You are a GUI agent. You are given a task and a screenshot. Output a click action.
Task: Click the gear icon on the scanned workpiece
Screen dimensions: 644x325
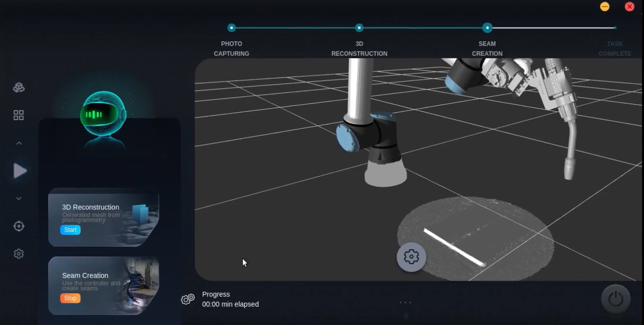click(411, 257)
